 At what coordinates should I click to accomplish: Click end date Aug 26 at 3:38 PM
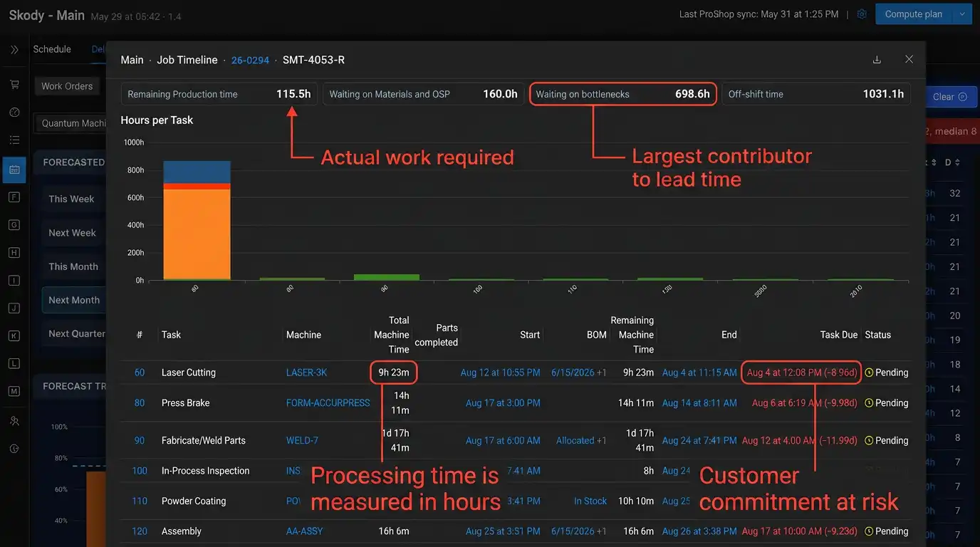click(x=699, y=531)
